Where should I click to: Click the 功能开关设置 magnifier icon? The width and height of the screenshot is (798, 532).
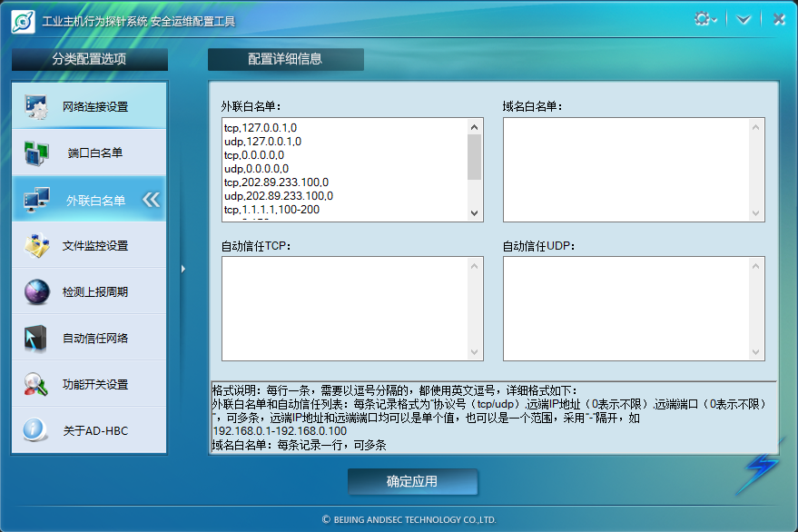[x=36, y=384]
